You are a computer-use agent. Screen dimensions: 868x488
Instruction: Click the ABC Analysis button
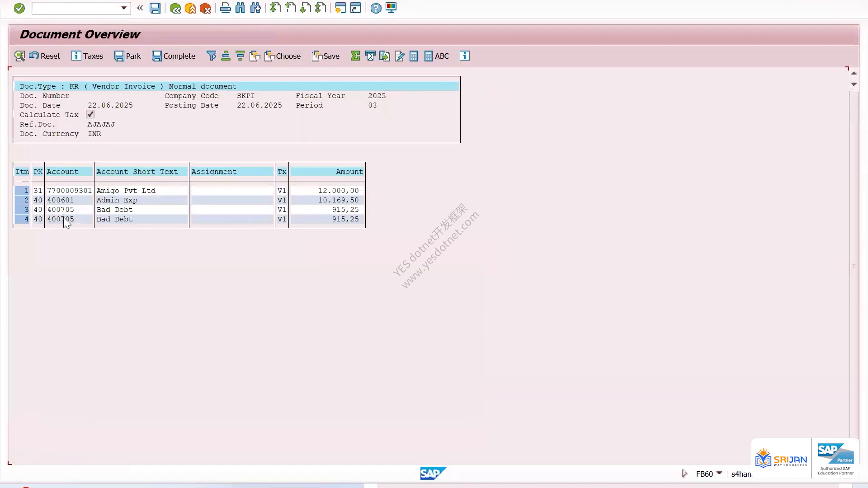pyautogui.click(x=437, y=56)
